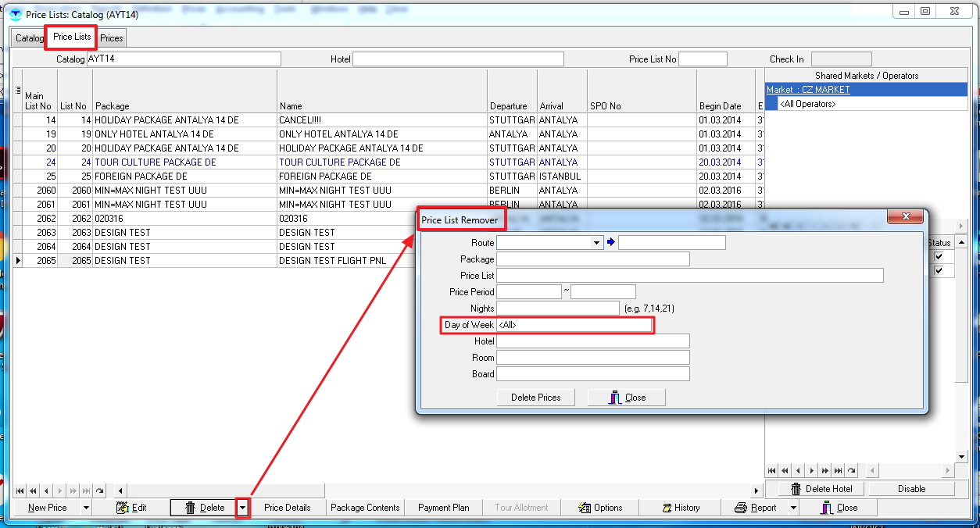Switch to the Catalog tab
980x528 pixels.
[x=29, y=38]
